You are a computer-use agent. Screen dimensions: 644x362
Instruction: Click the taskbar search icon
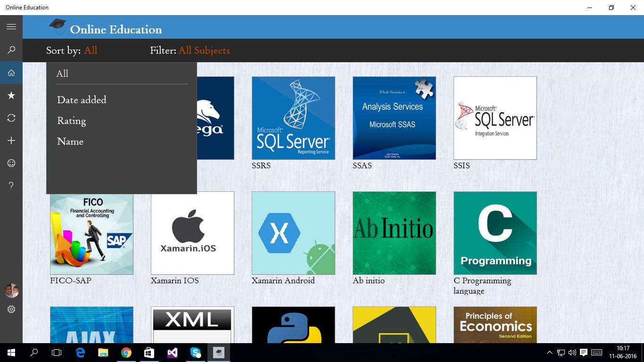point(34,353)
